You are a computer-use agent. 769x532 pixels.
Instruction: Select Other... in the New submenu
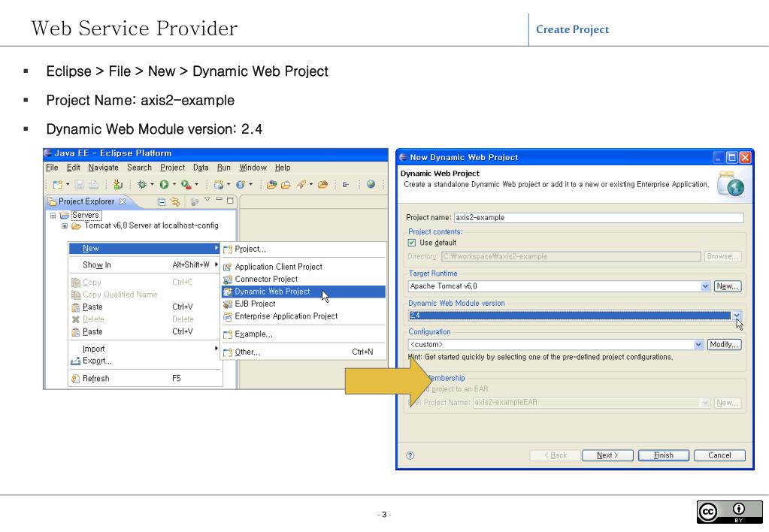[303, 352]
